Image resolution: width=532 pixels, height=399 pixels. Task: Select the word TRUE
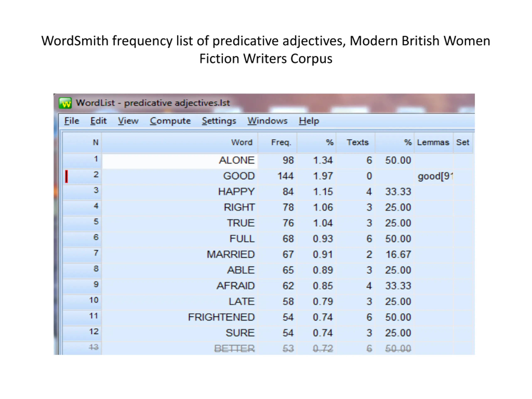(x=241, y=223)
